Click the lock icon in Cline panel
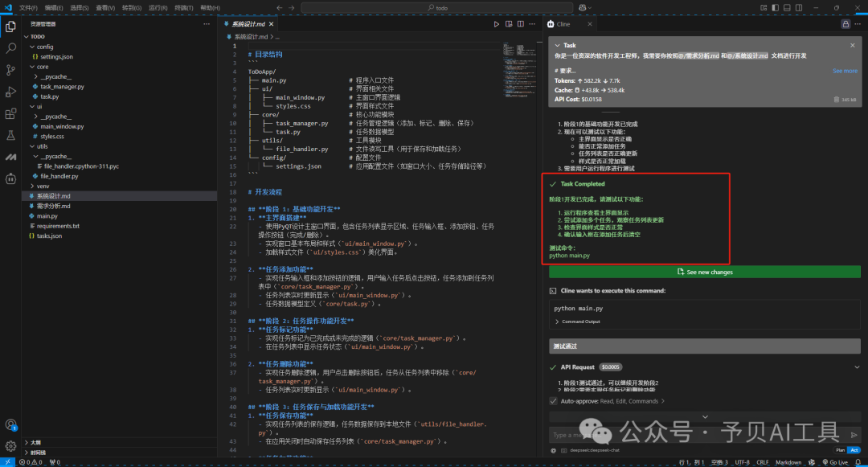Image resolution: width=868 pixels, height=467 pixels. (x=845, y=24)
